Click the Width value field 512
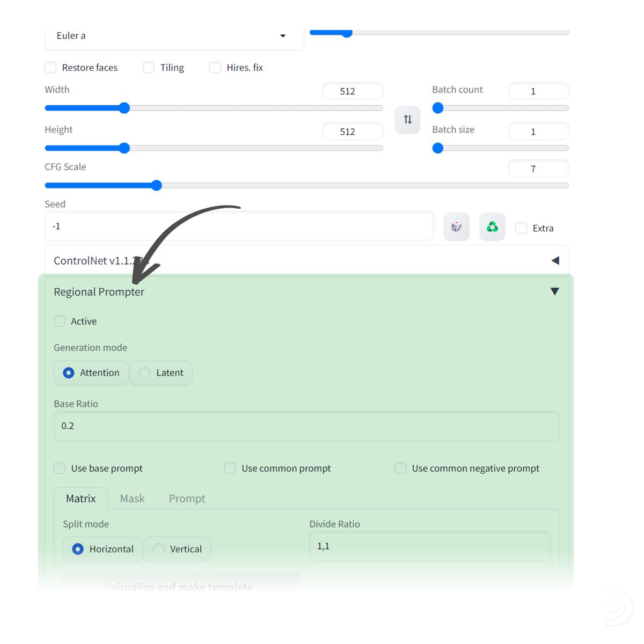The image size is (644, 644). tap(353, 91)
